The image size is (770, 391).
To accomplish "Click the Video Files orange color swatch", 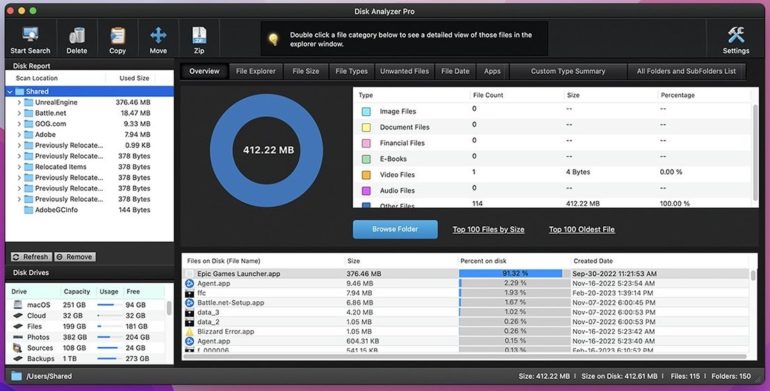I will pyautogui.click(x=366, y=175).
